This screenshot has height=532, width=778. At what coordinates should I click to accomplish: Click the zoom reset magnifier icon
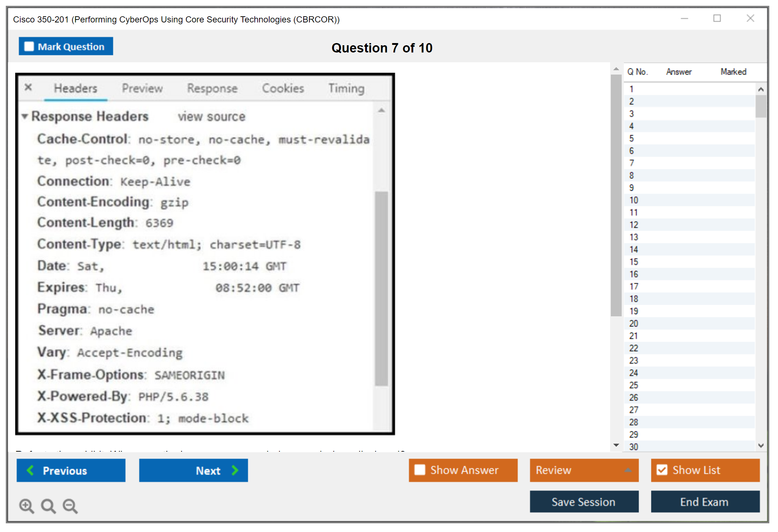coord(48,506)
